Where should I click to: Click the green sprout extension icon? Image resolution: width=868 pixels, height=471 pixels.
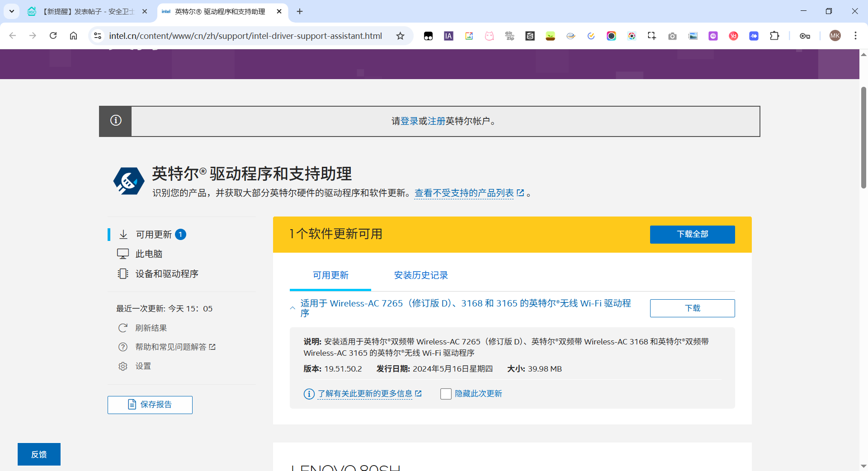tap(550, 36)
